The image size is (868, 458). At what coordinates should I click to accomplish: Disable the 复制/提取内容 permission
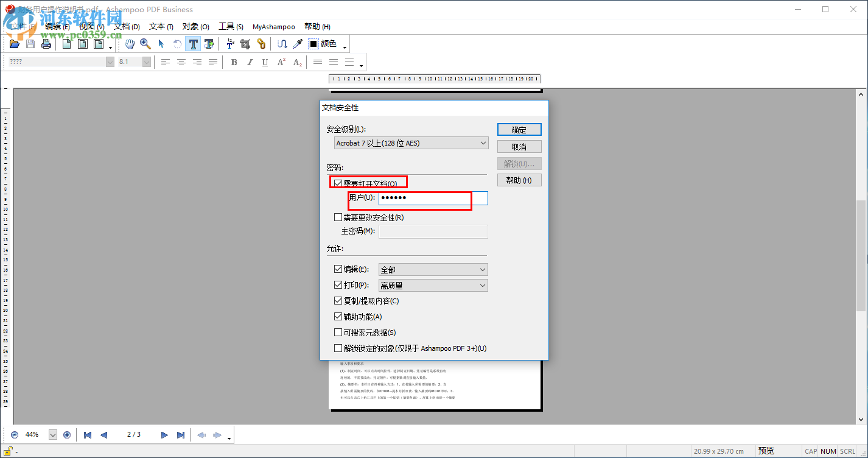[x=338, y=300]
